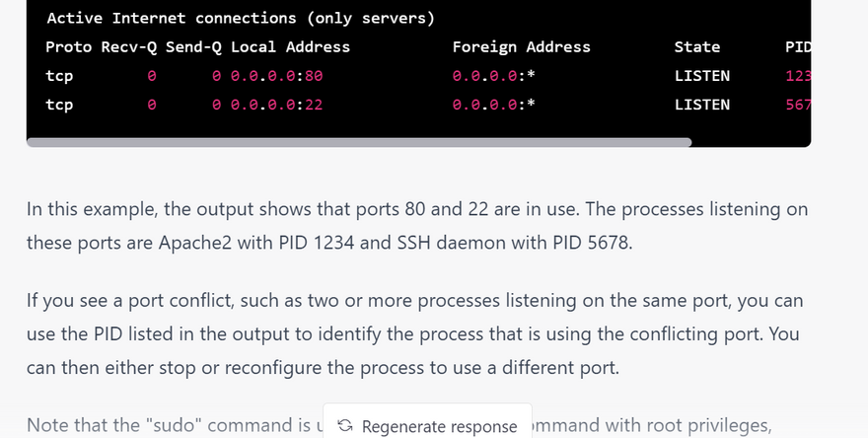Click tcp in the port 22 row
The image size is (868, 438).
59,105
